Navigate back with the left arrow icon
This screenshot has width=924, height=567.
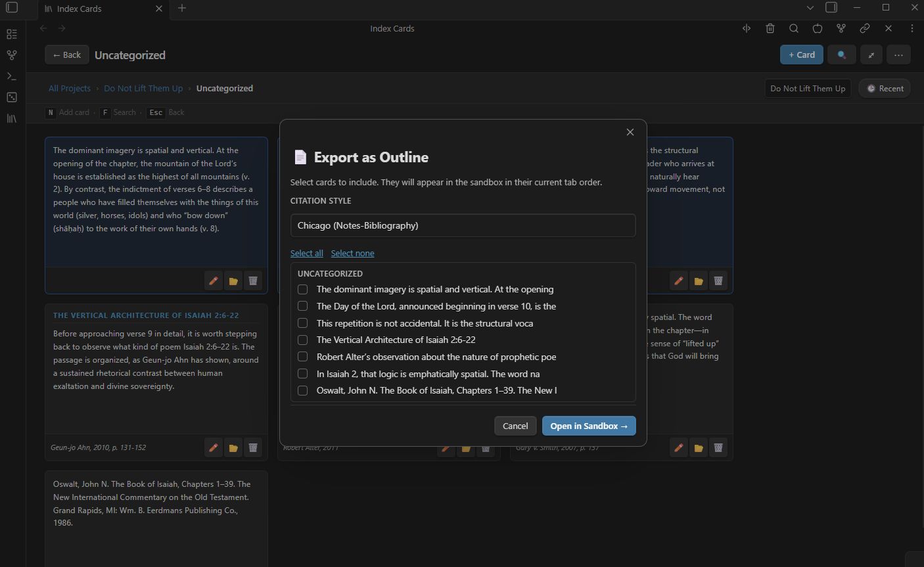point(43,28)
